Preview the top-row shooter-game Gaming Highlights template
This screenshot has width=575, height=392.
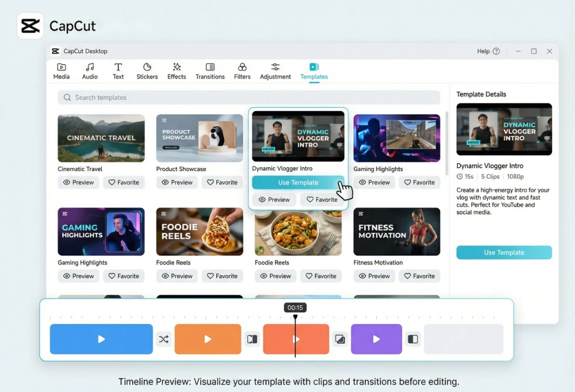[x=375, y=182]
